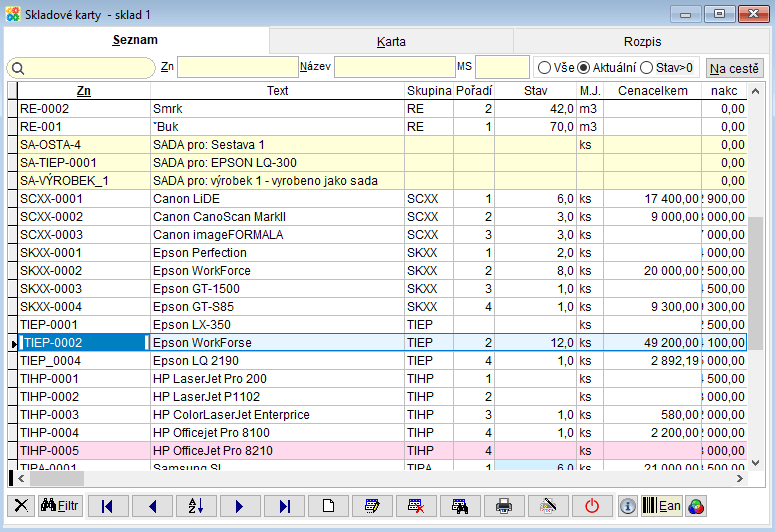Search records with binoculars table icon
The height and width of the screenshot is (532, 775).
tap(460, 506)
